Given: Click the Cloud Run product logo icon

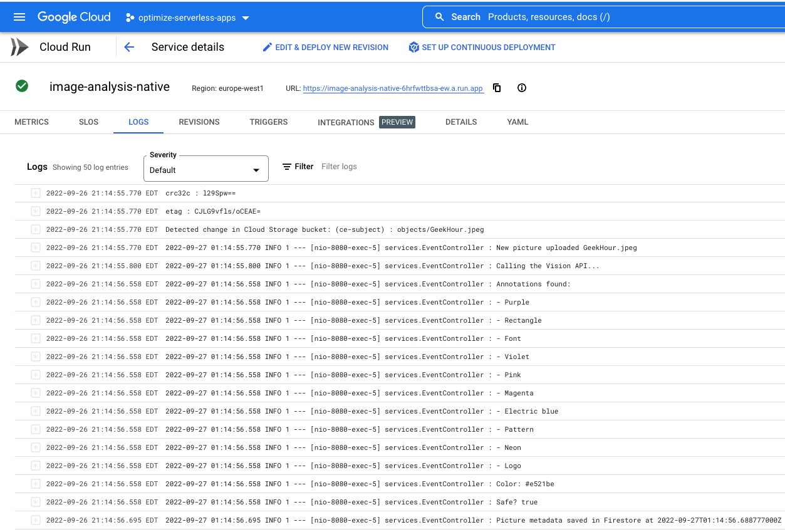Looking at the screenshot, I should tap(19, 47).
